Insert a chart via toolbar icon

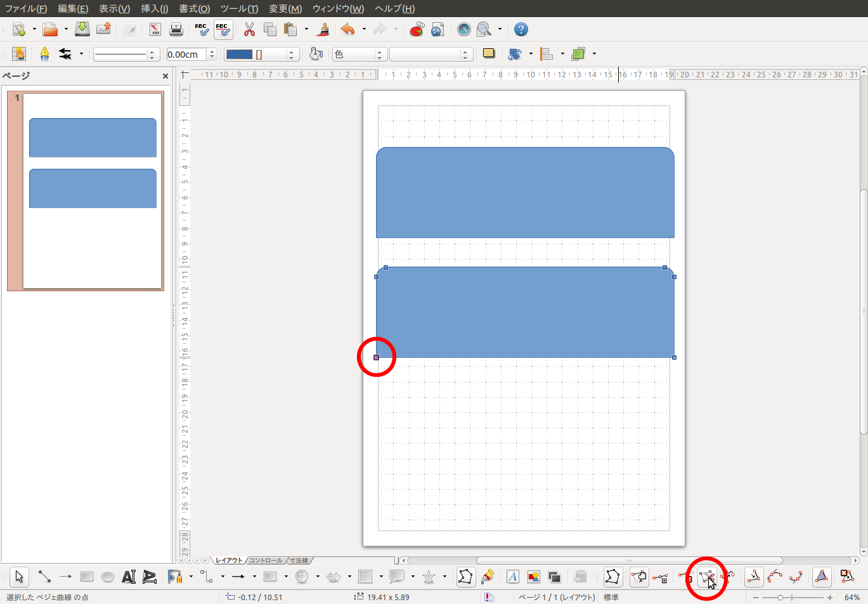coord(417,29)
